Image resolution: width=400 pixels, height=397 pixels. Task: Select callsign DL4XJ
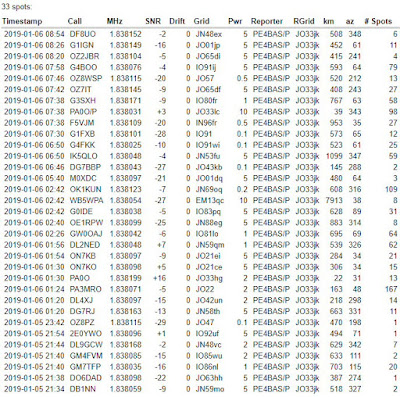coord(81,300)
